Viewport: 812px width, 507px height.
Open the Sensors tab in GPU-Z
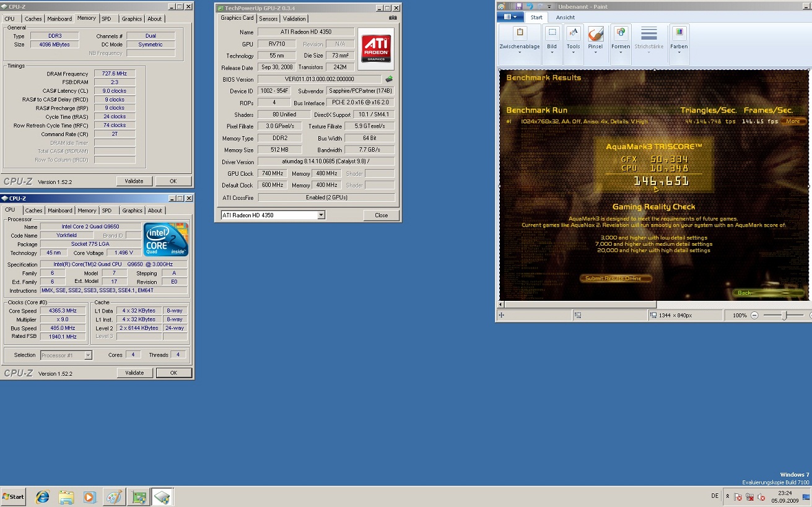point(268,19)
